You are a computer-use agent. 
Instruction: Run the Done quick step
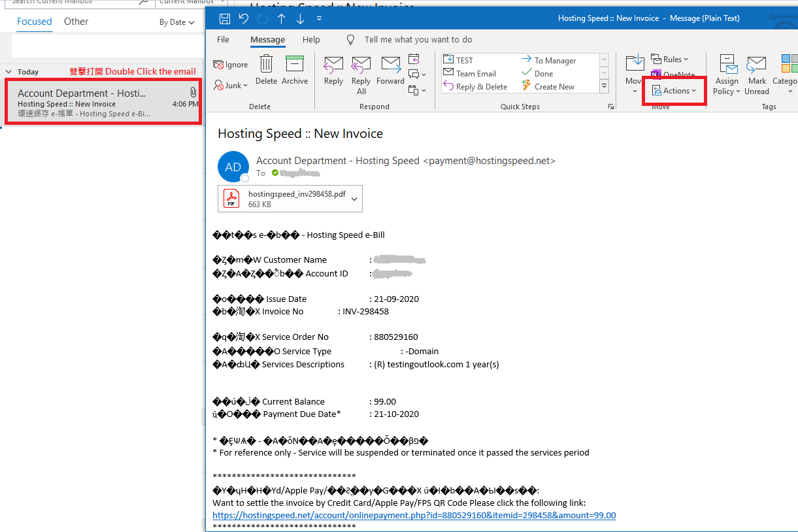pyautogui.click(x=537, y=73)
